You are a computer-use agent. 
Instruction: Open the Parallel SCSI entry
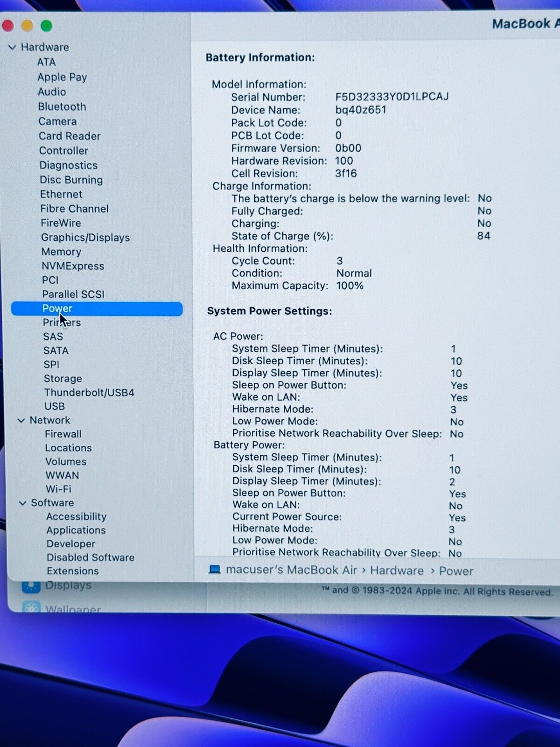point(73,294)
